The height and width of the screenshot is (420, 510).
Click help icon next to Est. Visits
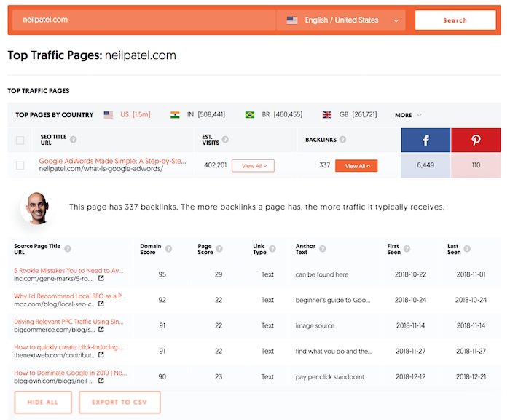[x=225, y=140]
